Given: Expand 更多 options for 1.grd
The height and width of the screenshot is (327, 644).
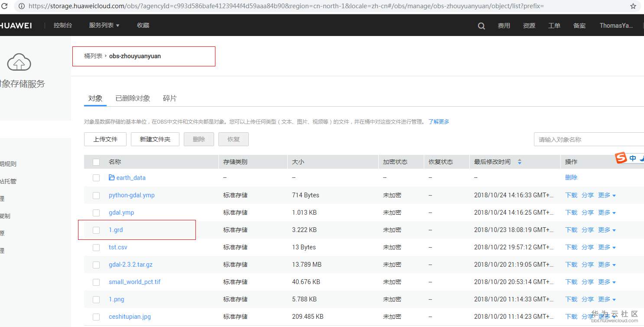Looking at the screenshot, I should [x=607, y=230].
